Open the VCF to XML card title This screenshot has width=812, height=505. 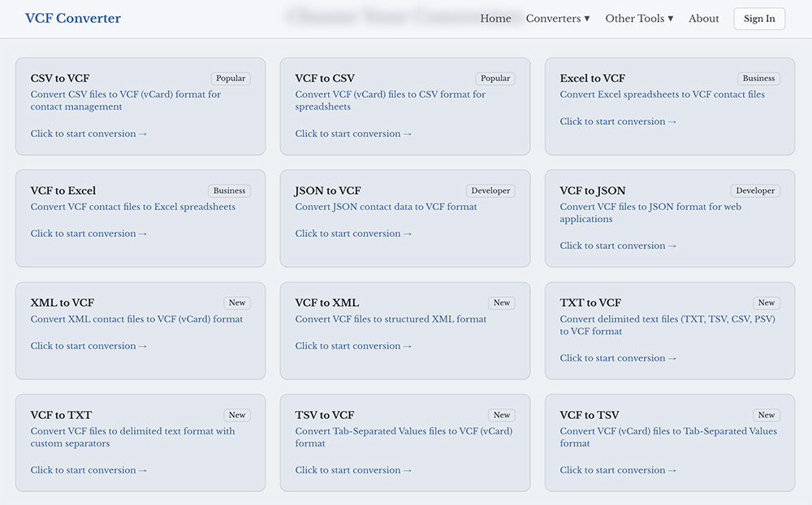pyautogui.click(x=326, y=303)
